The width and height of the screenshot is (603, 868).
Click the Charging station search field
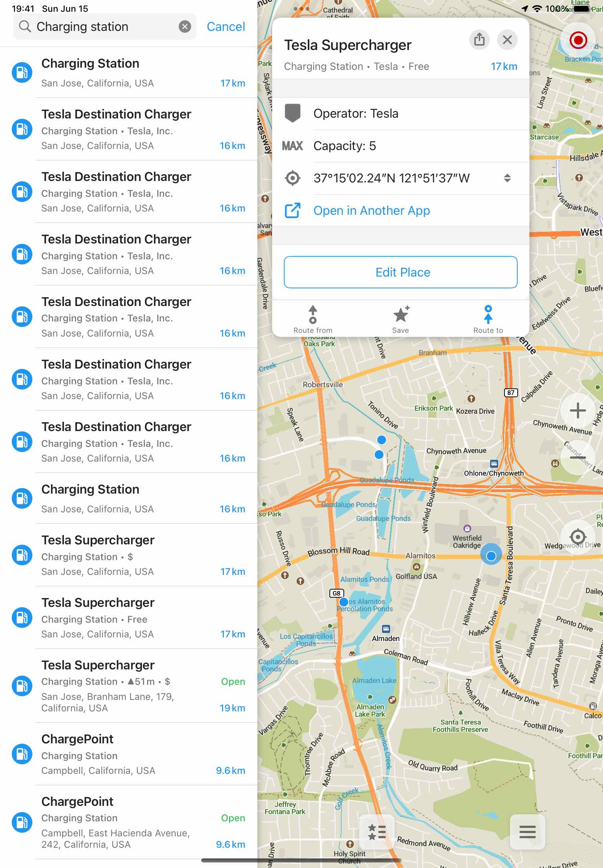pyautogui.click(x=102, y=26)
